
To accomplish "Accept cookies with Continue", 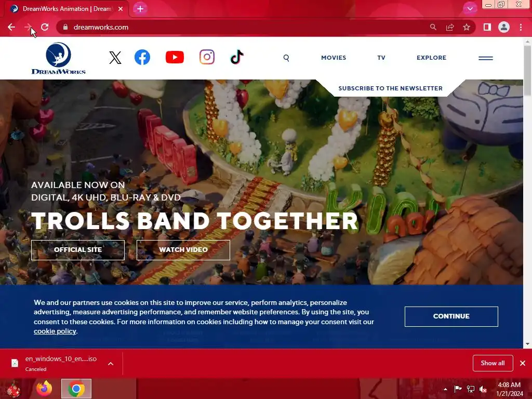I will coord(451,316).
